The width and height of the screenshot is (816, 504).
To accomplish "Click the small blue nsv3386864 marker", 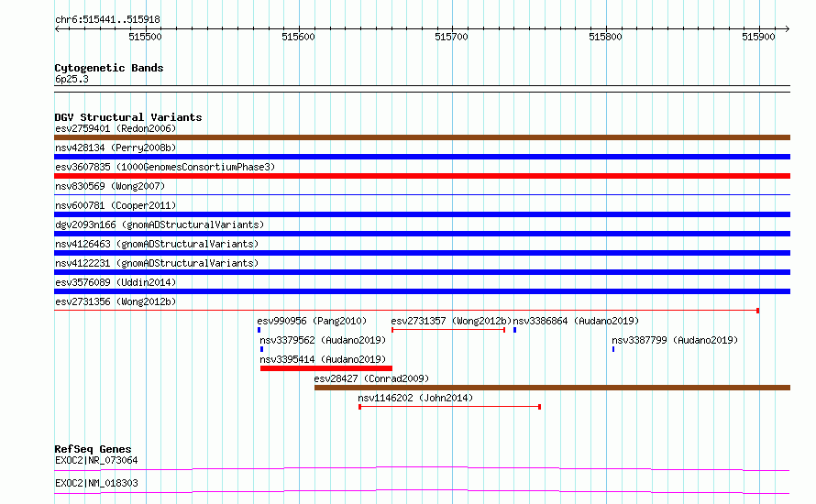I will tap(514, 330).
